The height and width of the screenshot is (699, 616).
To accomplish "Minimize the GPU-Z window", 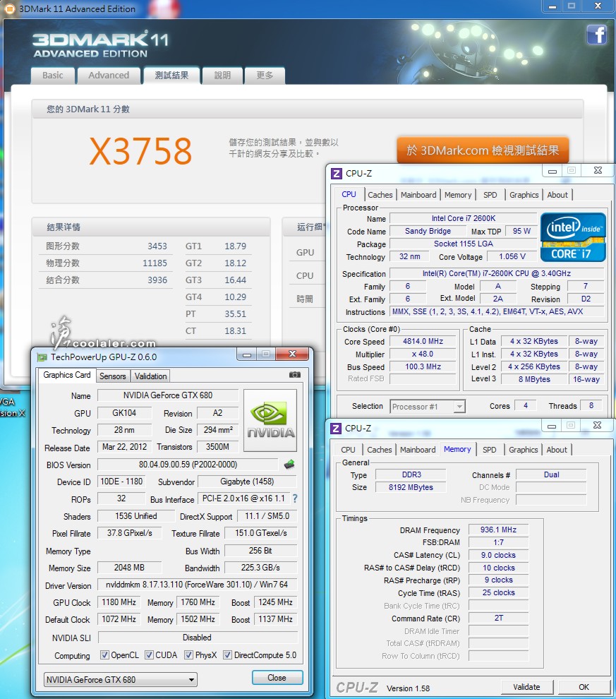I will (x=247, y=354).
